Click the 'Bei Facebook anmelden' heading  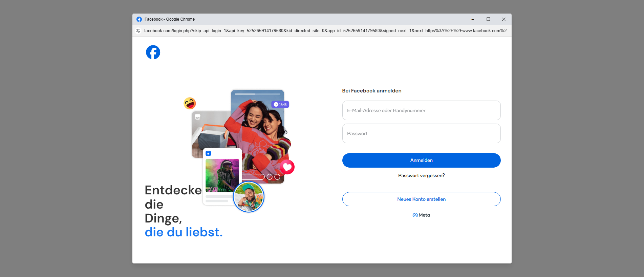pyautogui.click(x=372, y=91)
